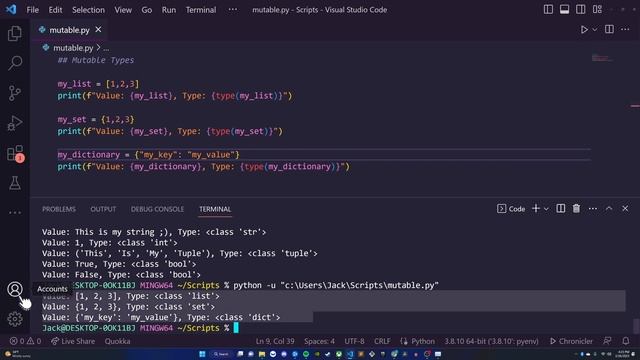
Task: Show additional views ellipsis in activity bar
Action: (x=15, y=212)
